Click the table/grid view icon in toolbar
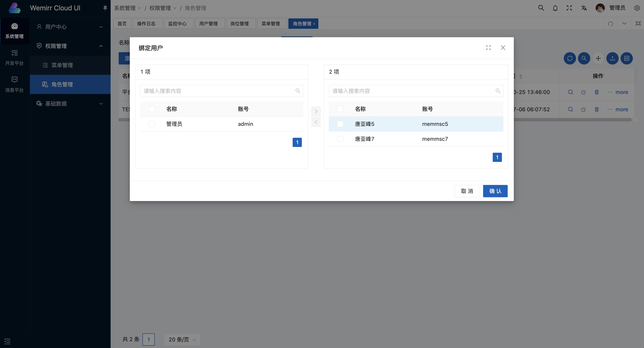Viewport: 644px width, 348px height. (627, 58)
